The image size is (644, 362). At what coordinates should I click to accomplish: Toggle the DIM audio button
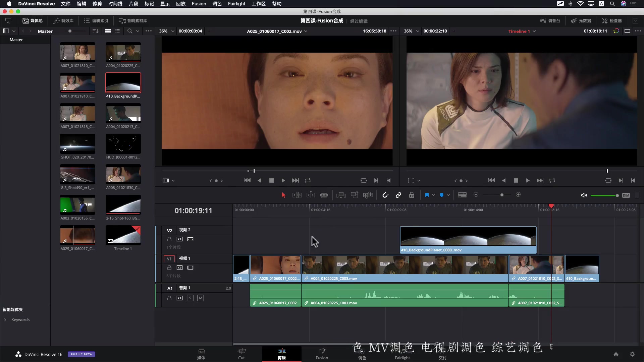(x=626, y=195)
